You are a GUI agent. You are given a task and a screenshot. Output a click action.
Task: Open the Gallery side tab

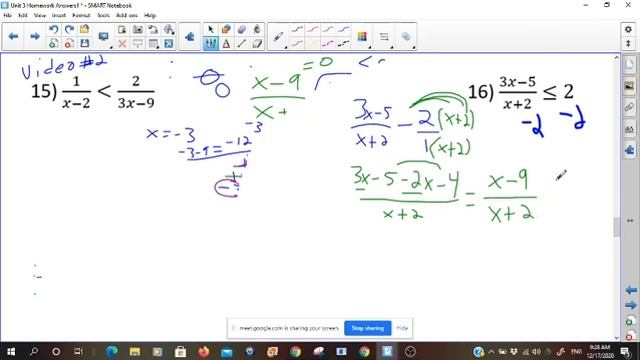coord(629,86)
